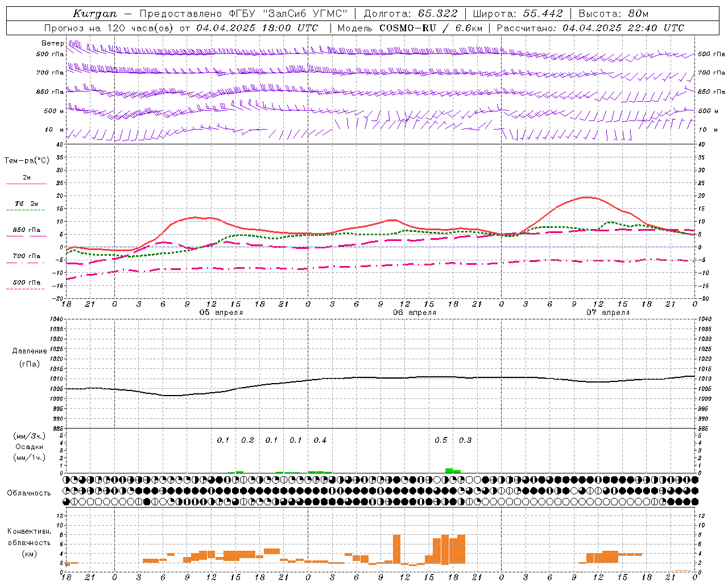The image size is (728, 582).
Task: Click the Прогноз на 120 часа(ов) text
Action: pos(109,28)
